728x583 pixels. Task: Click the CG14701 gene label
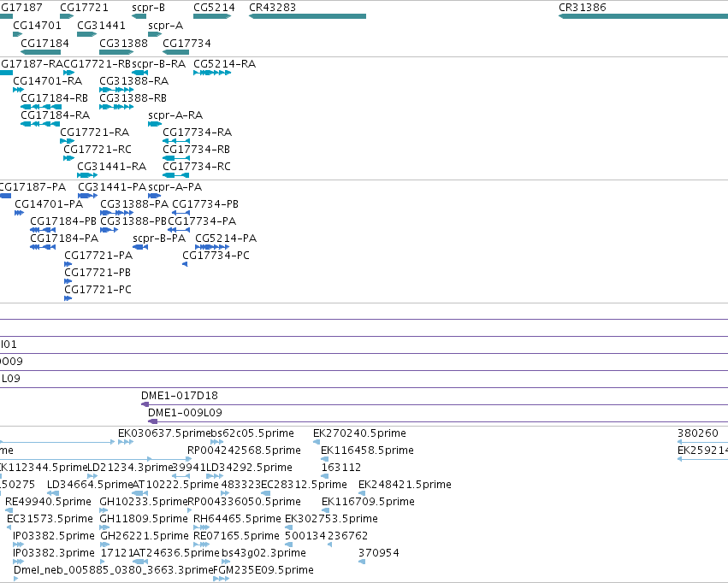pyautogui.click(x=37, y=25)
